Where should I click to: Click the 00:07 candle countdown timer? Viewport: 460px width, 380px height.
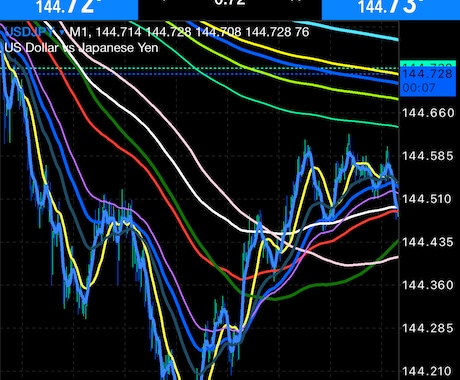419,88
